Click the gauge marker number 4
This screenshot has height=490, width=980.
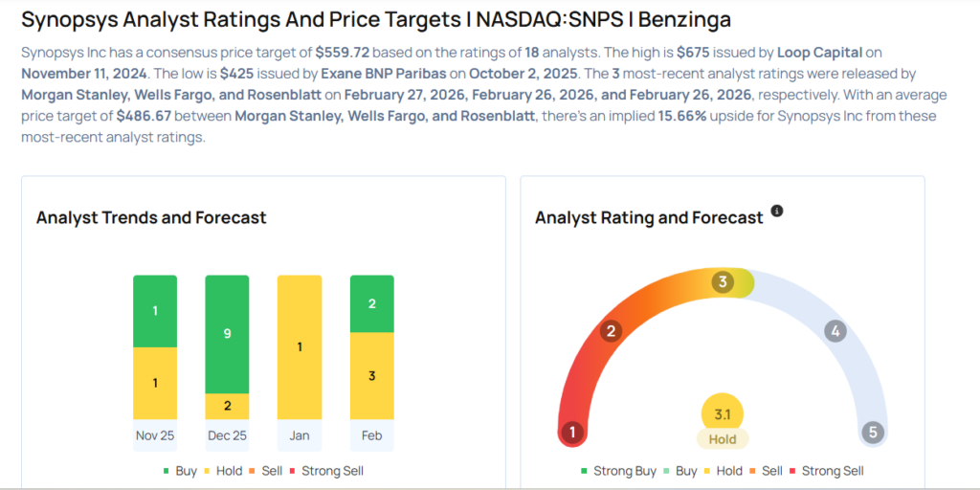pyautogui.click(x=835, y=332)
